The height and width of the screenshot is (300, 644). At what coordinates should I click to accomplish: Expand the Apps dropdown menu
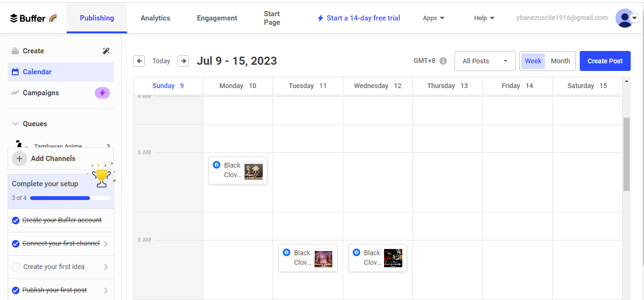click(x=434, y=18)
